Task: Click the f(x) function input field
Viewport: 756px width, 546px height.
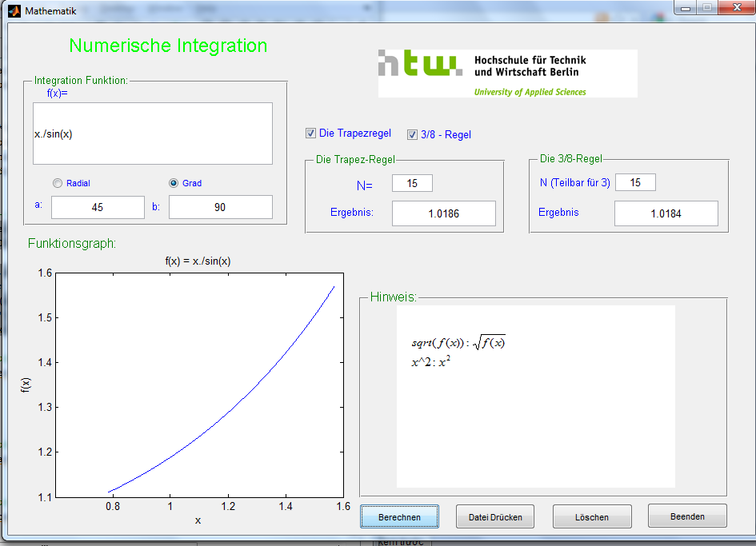Action: click(x=153, y=134)
